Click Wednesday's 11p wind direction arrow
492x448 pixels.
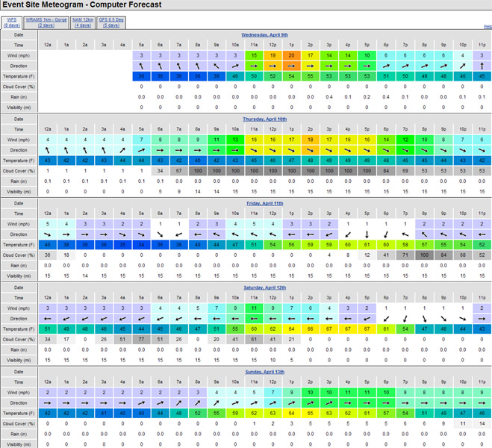pyautogui.click(x=482, y=66)
